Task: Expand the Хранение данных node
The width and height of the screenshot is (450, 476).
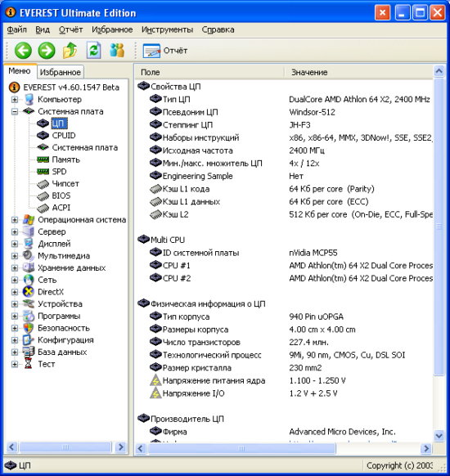Action: [x=14, y=268]
